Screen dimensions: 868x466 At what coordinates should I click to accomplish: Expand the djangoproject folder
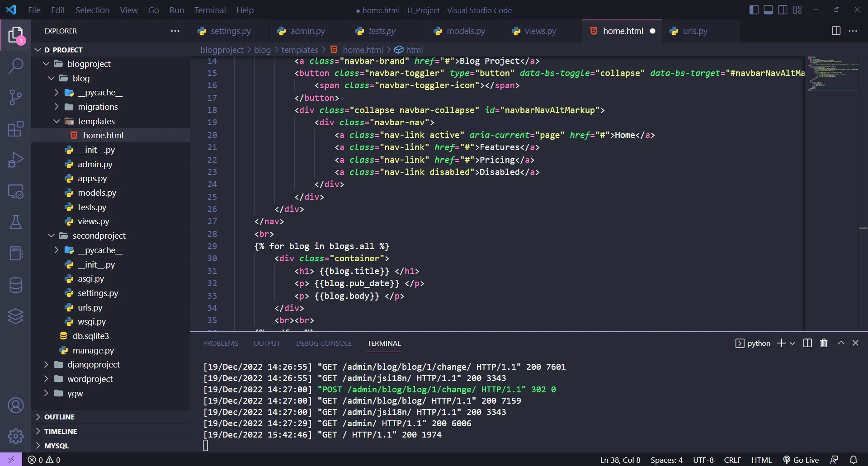pyautogui.click(x=94, y=364)
